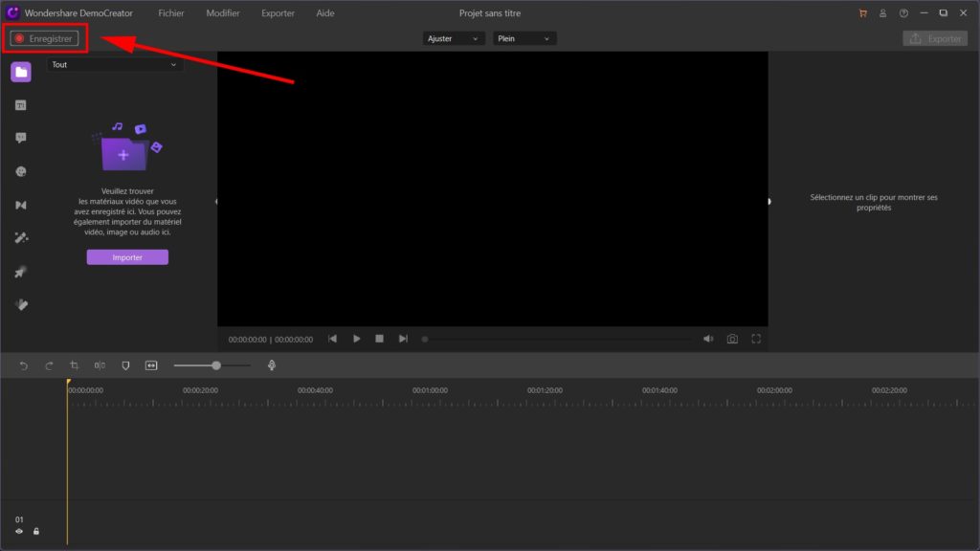Adjust the timeline zoom slider
This screenshot has height=551, width=980.
(x=212, y=365)
